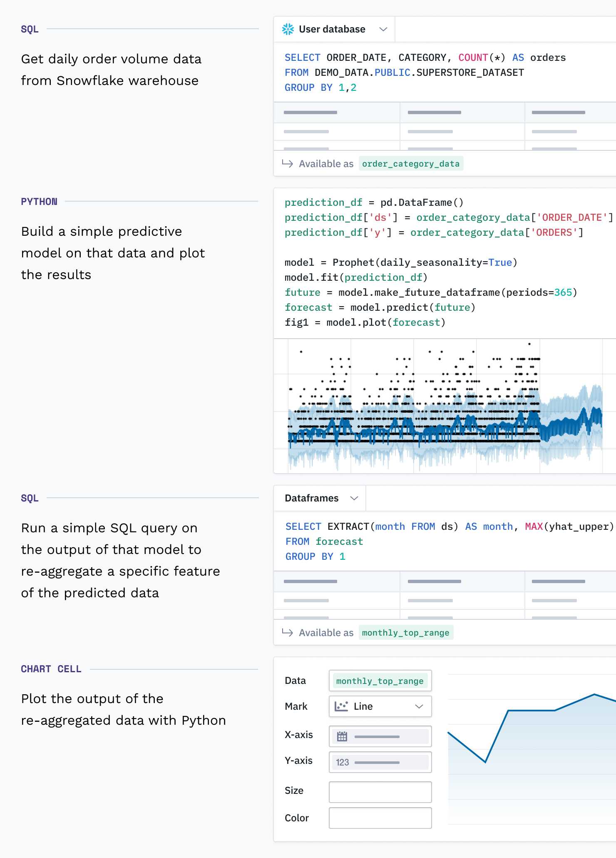
Task: Click the PYTHON cell type label
Action: (39, 201)
